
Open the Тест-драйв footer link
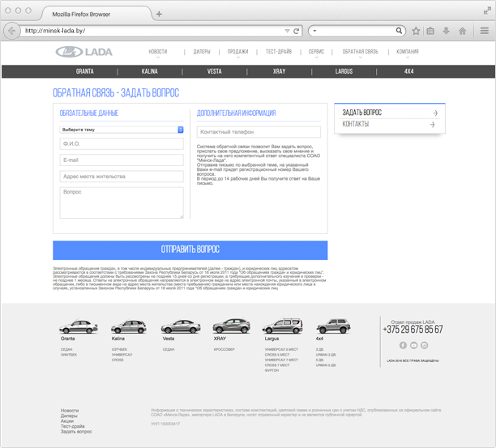[72, 426]
